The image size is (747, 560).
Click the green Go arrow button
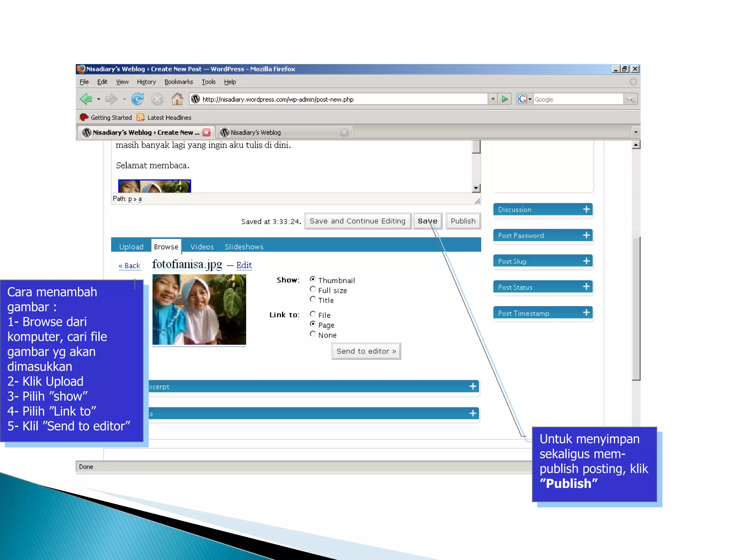[x=505, y=99]
